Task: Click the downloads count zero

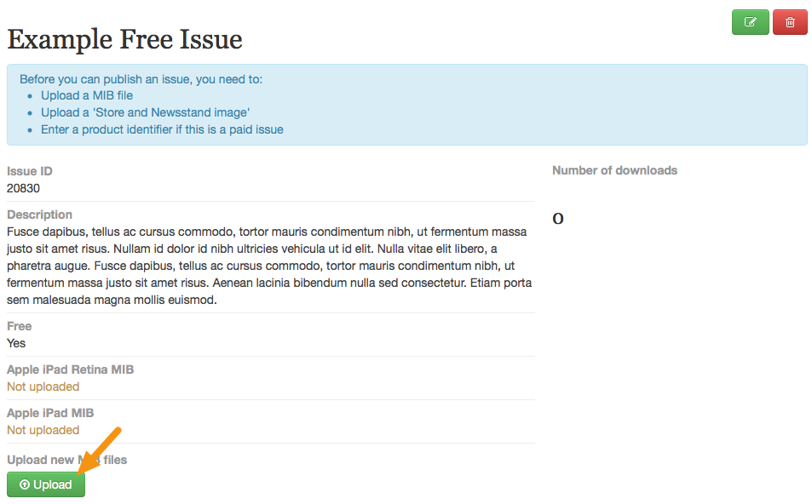Action: pos(558,219)
